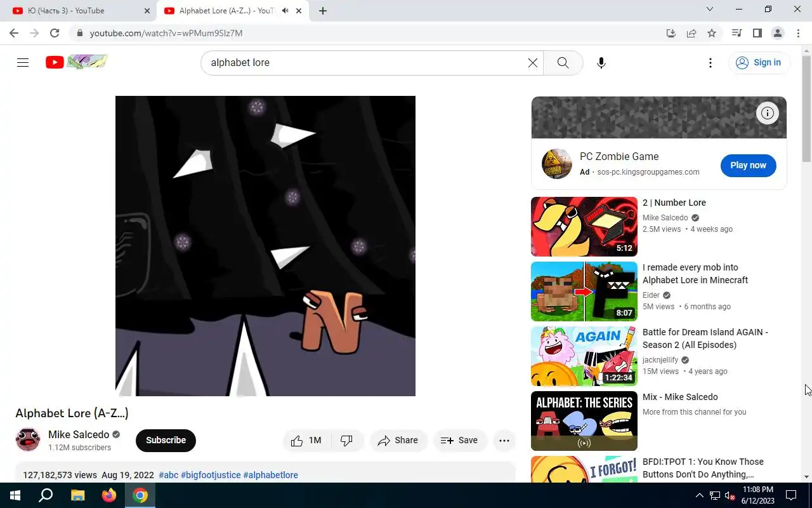
Task: Select the Alphabet Lore (A-Z...) tab
Action: click(226, 11)
